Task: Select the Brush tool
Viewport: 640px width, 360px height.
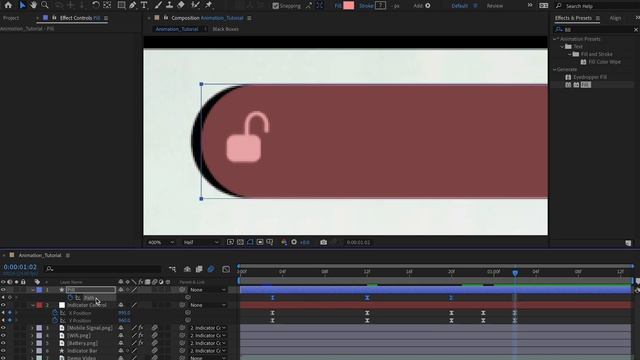Action: (x=158, y=5)
